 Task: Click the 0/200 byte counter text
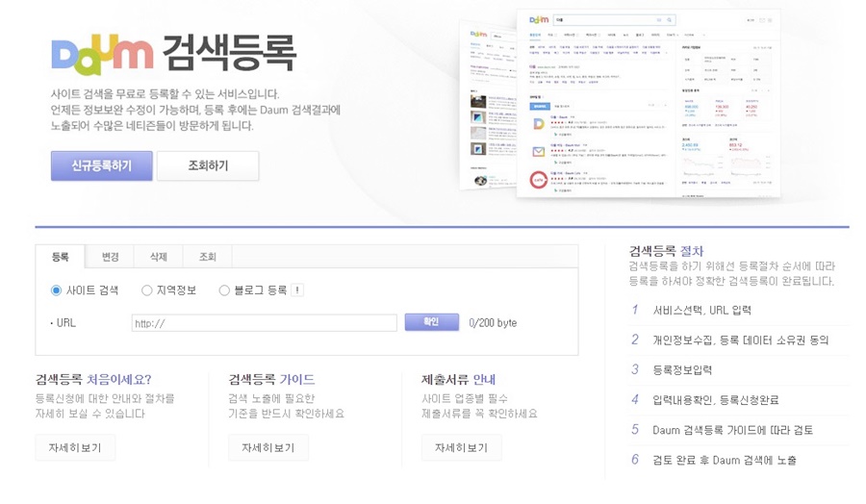pyautogui.click(x=493, y=323)
